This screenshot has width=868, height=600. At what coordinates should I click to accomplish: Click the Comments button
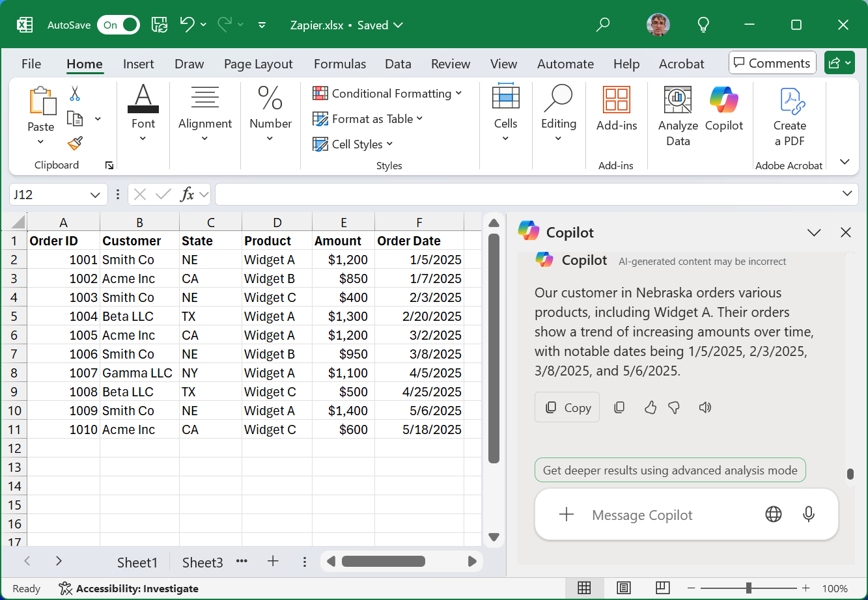[772, 63]
